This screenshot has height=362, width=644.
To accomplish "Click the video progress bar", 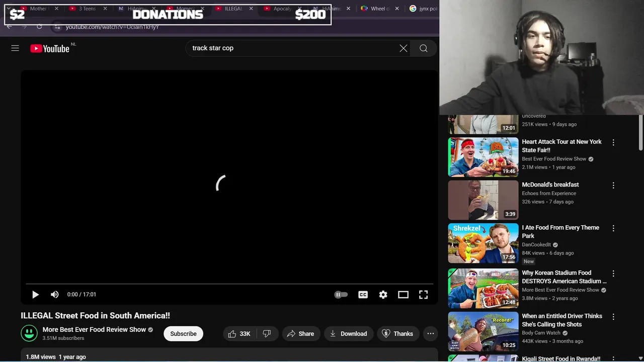I will [x=229, y=284].
